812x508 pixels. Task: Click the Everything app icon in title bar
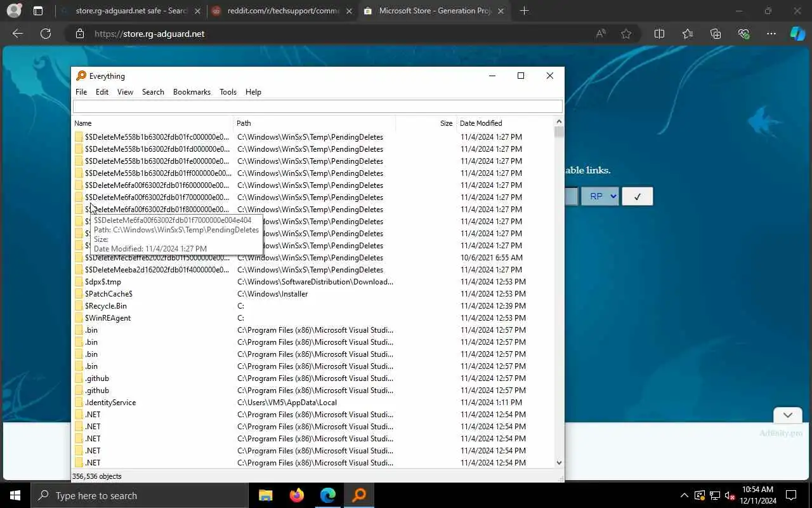coord(81,76)
